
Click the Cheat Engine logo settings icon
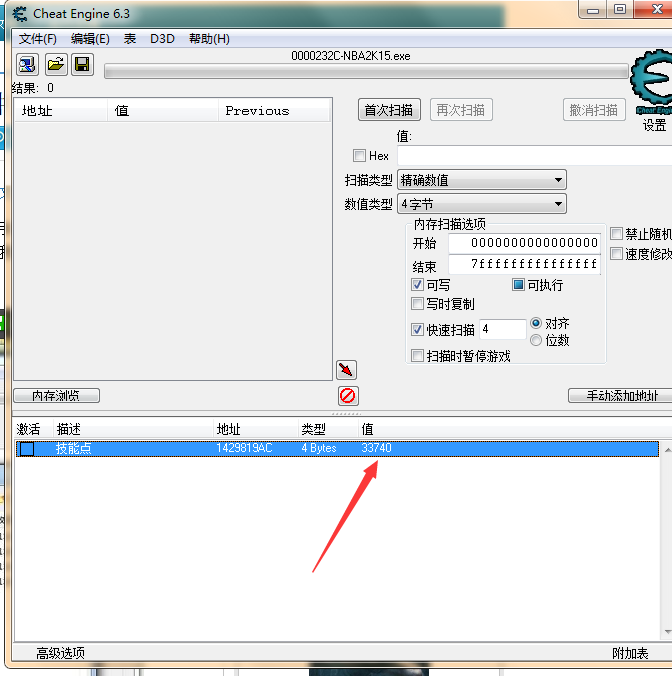click(651, 82)
